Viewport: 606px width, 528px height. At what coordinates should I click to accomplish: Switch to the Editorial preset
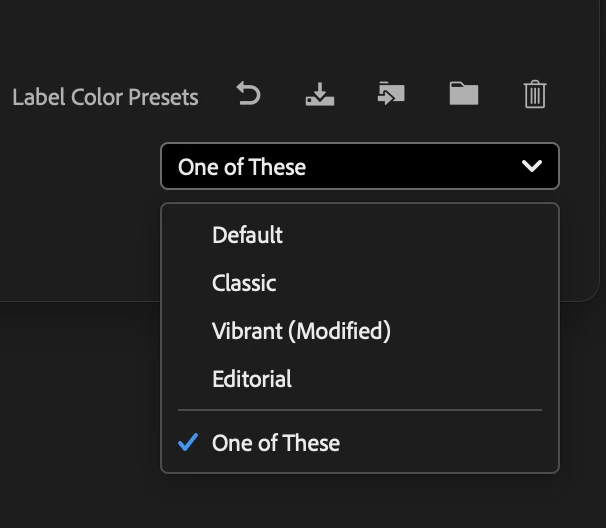(x=252, y=379)
